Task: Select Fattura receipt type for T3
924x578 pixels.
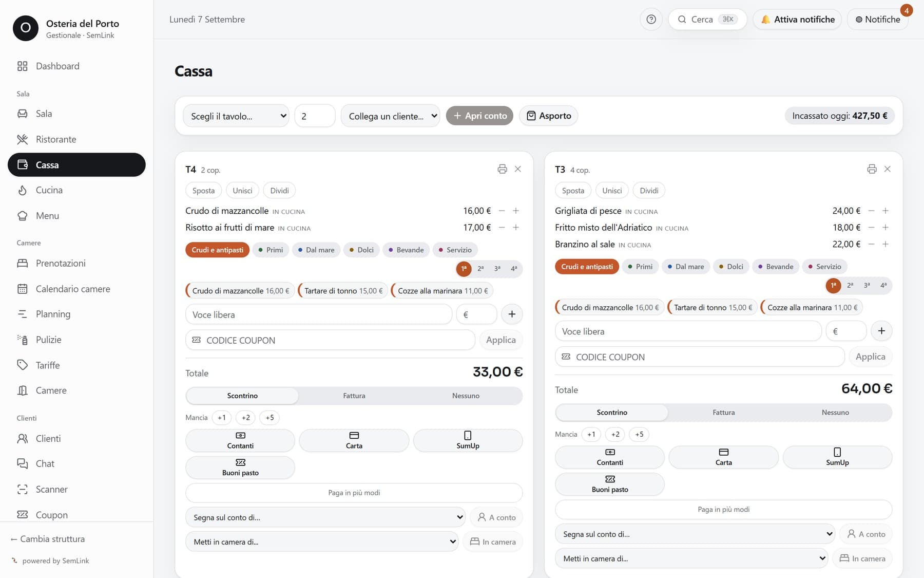Action: click(x=724, y=412)
